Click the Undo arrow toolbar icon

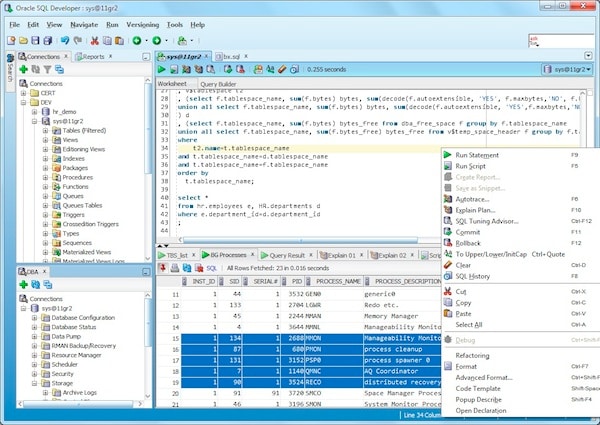[65, 40]
